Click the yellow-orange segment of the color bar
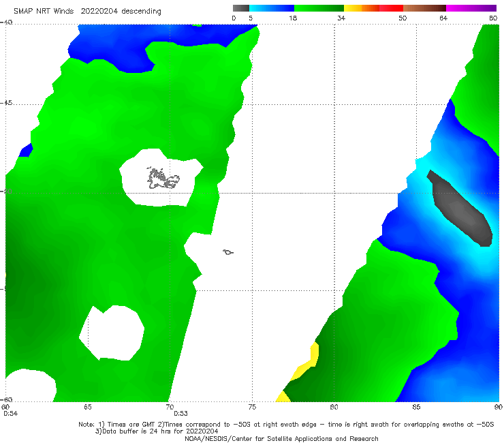Image resolution: width=504 pixels, height=443 pixels. [x=362, y=8]
